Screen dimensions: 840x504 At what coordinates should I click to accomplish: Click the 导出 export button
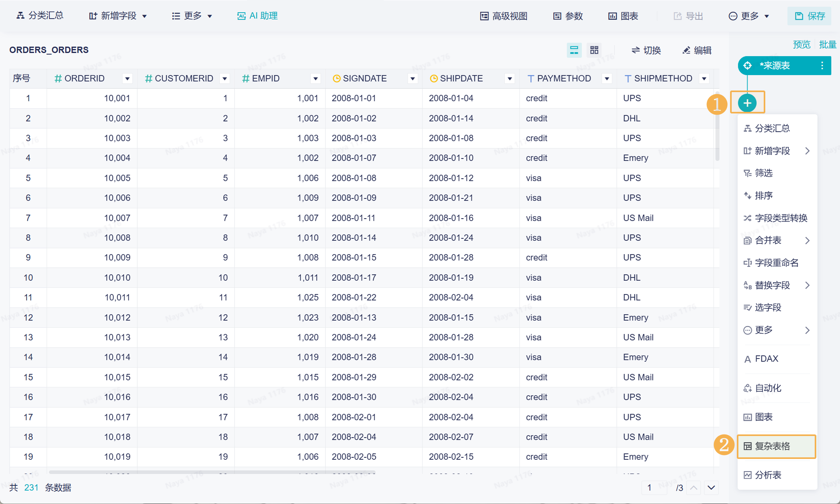[x=688, y=16]
